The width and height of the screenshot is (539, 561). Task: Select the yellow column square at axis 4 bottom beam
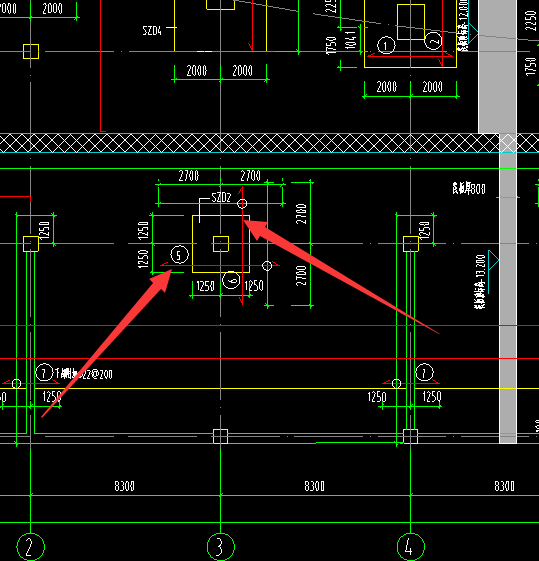[x=411, y=436]
